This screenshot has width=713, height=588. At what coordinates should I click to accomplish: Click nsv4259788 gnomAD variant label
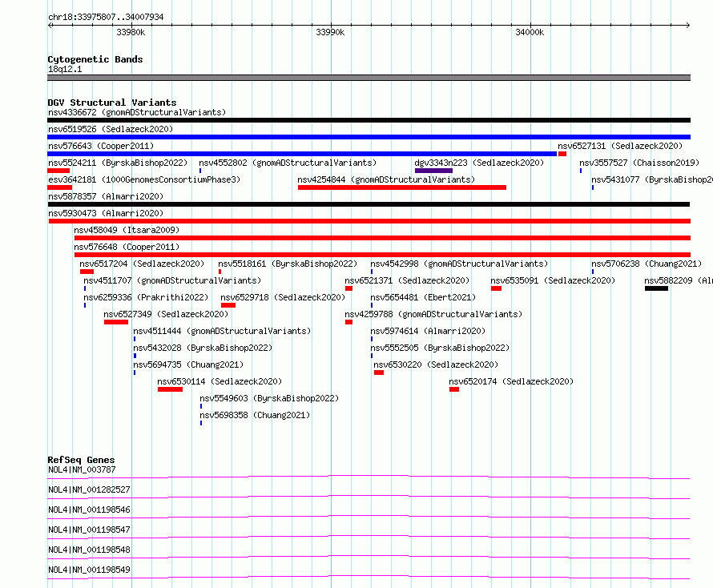(433, 314)
